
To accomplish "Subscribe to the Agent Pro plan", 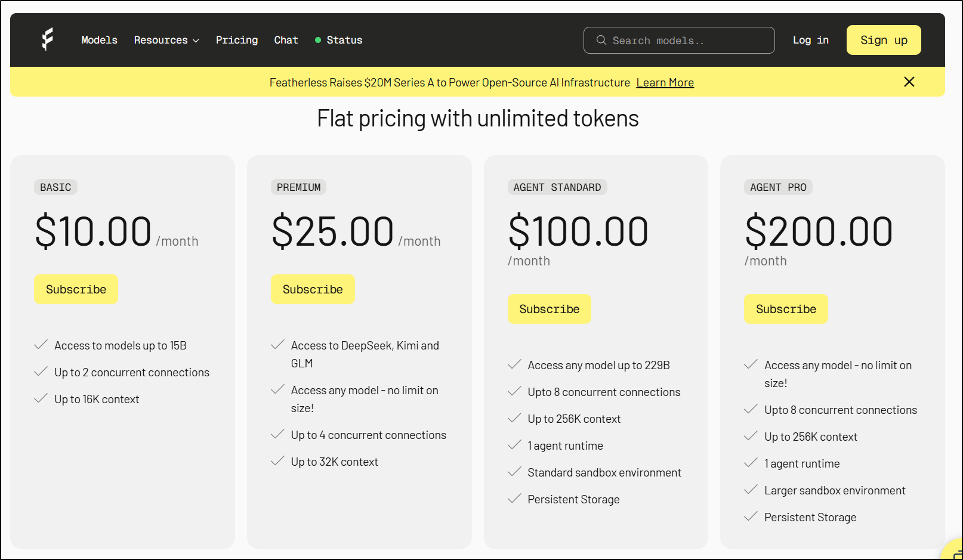I will click(x=786, y=309).
